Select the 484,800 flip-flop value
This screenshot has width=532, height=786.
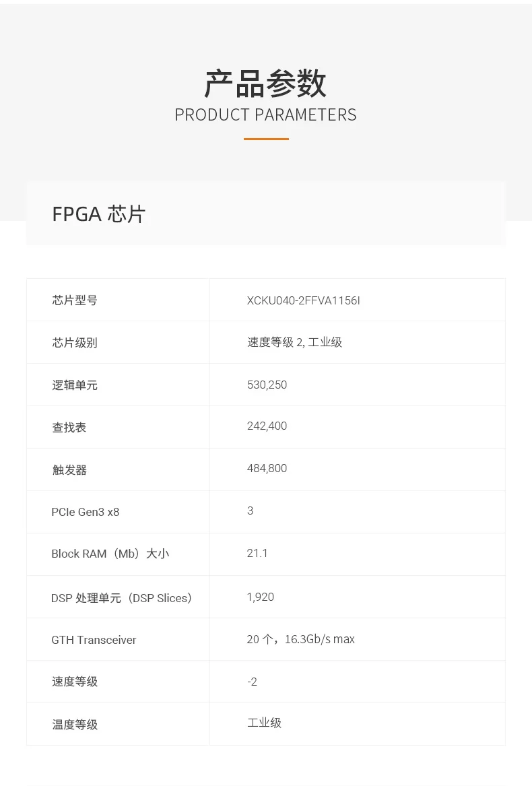[267, 468]
